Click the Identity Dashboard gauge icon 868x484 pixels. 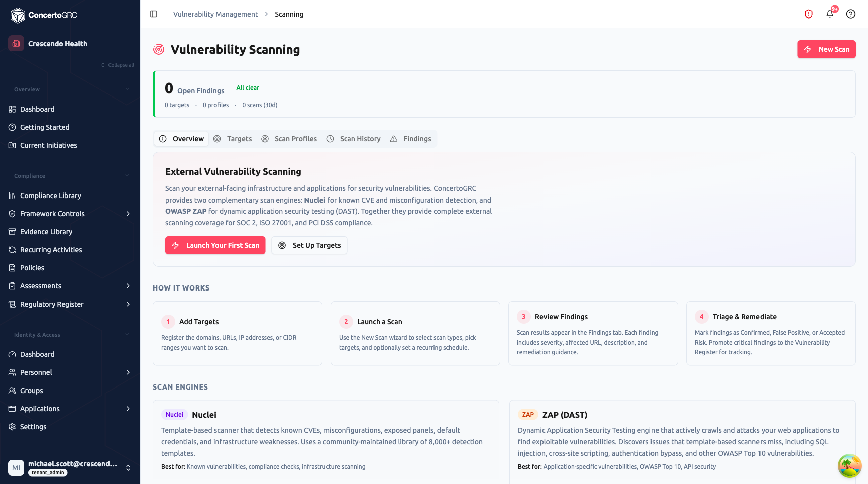point(12,354)
